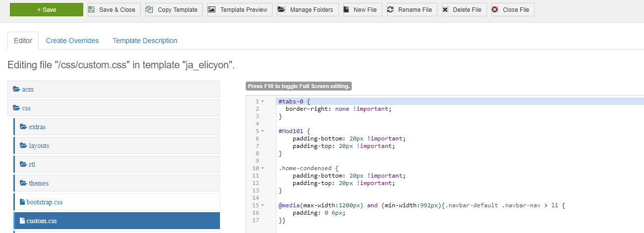The height and width of the screenshot is (233, 644).
Task: Fold the @media block on line 15
Action: (x=263, y=205)
